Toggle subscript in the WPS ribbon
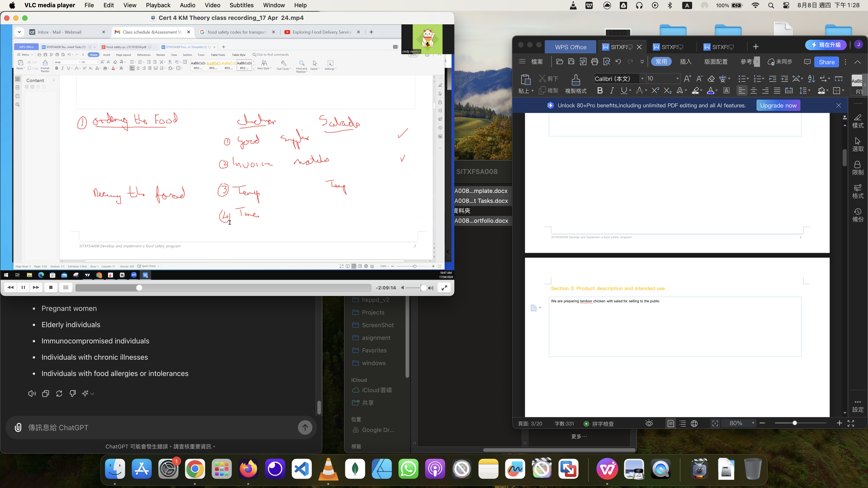 click(x=668, y=90)
